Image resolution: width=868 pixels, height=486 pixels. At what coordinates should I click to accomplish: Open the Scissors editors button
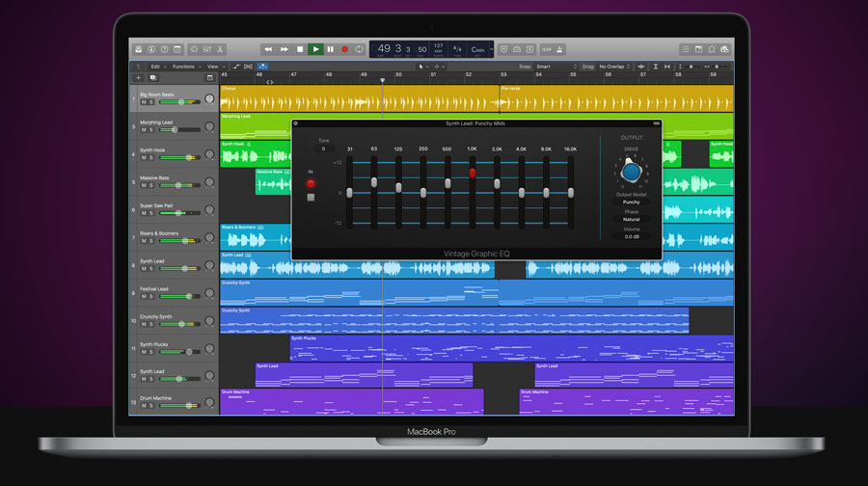pos(220,49)
